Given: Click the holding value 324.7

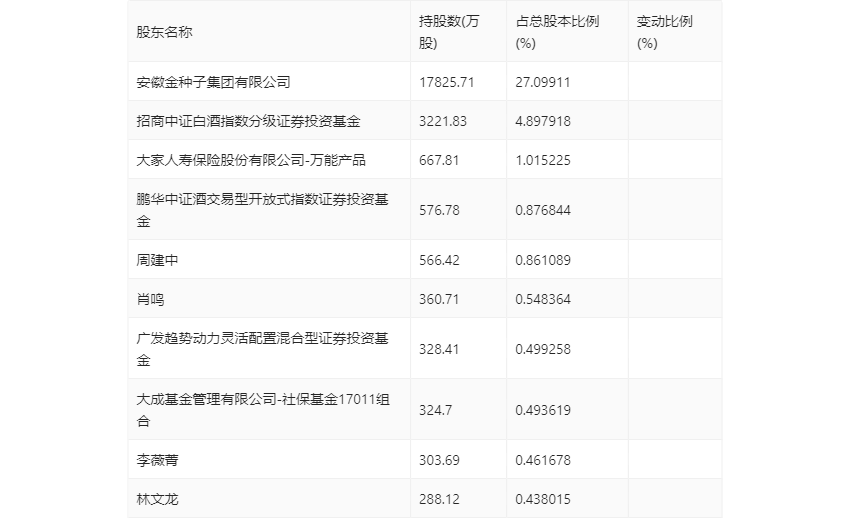Looking at the screenshot, I should (435, 410).
